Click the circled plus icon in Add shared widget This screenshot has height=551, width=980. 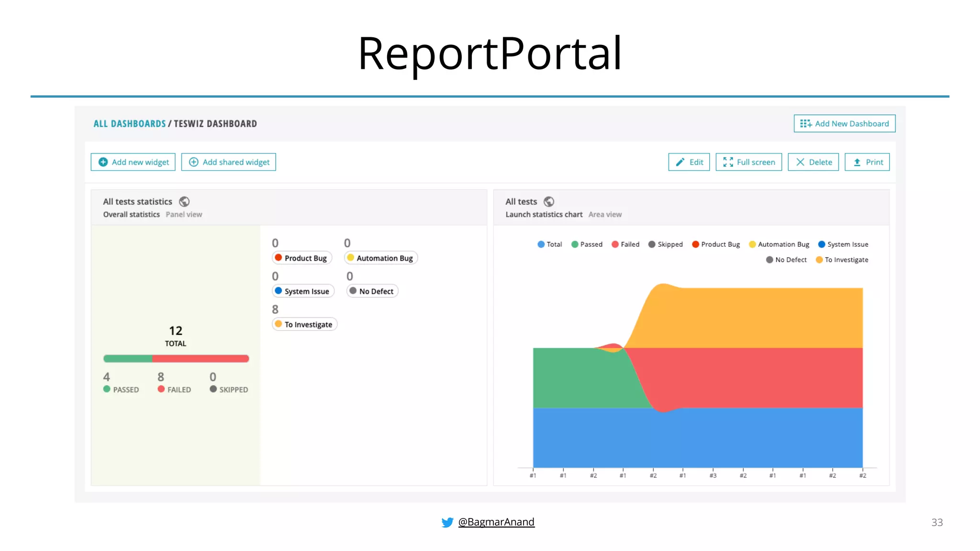[194, 162]
